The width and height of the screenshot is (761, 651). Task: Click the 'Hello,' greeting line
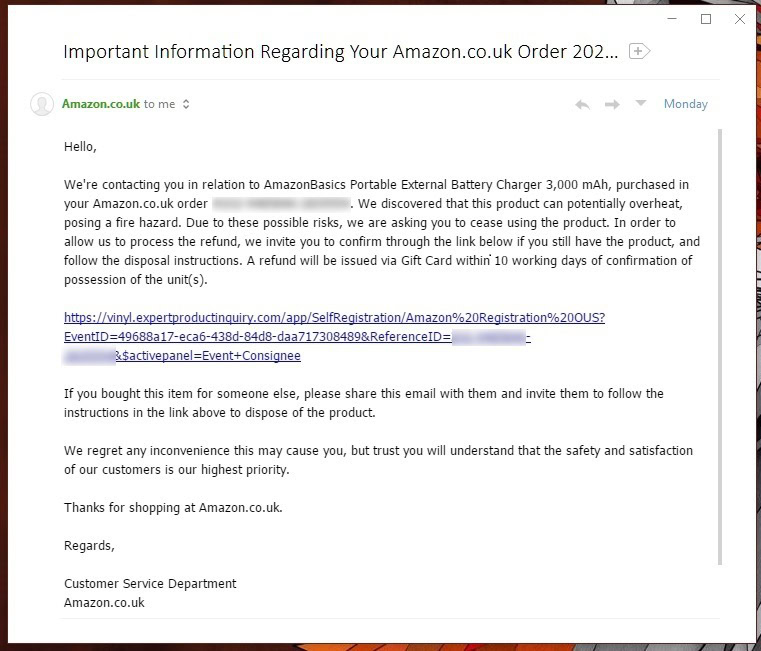[80, 146]
